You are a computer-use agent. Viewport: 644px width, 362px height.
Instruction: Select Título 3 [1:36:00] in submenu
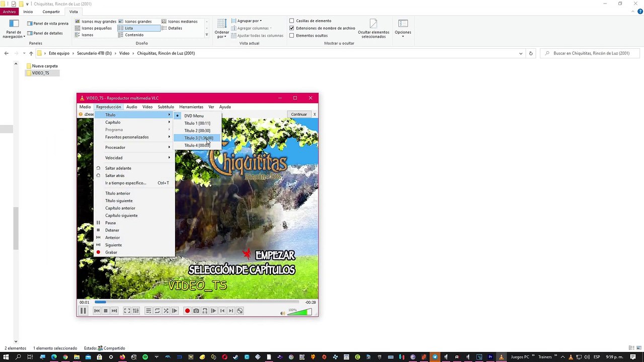pyautogui.click(x=198, y=138)
